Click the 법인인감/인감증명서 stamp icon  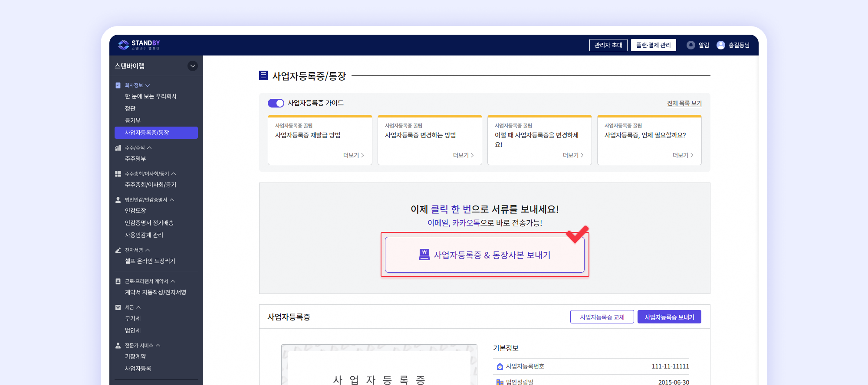coord(118,200)
